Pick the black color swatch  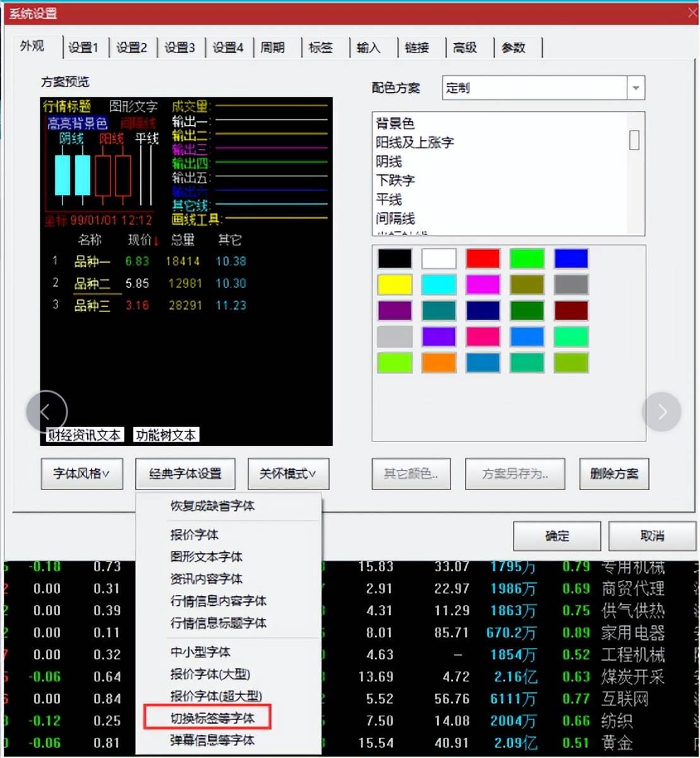(x=395, y=258)
